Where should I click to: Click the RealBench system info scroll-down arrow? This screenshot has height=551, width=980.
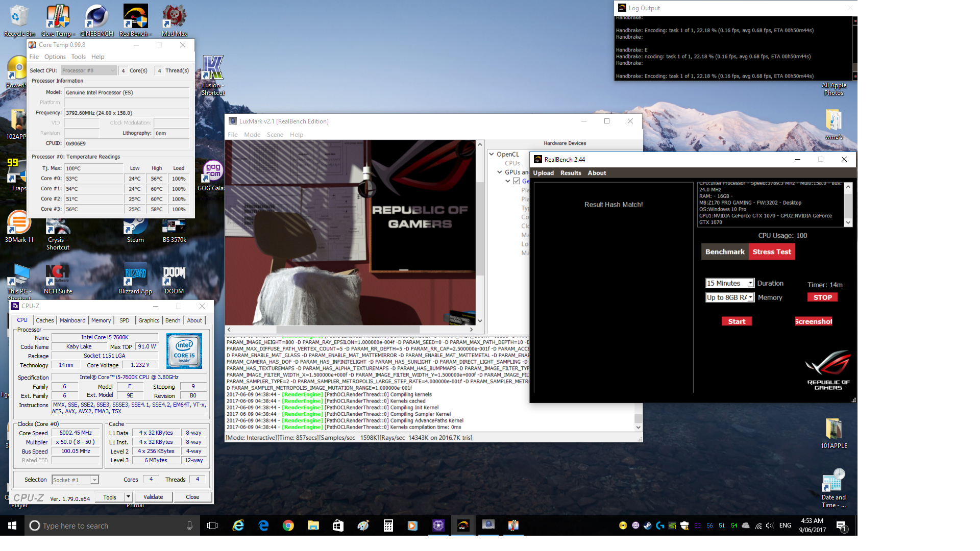click(x=848, y=222)
